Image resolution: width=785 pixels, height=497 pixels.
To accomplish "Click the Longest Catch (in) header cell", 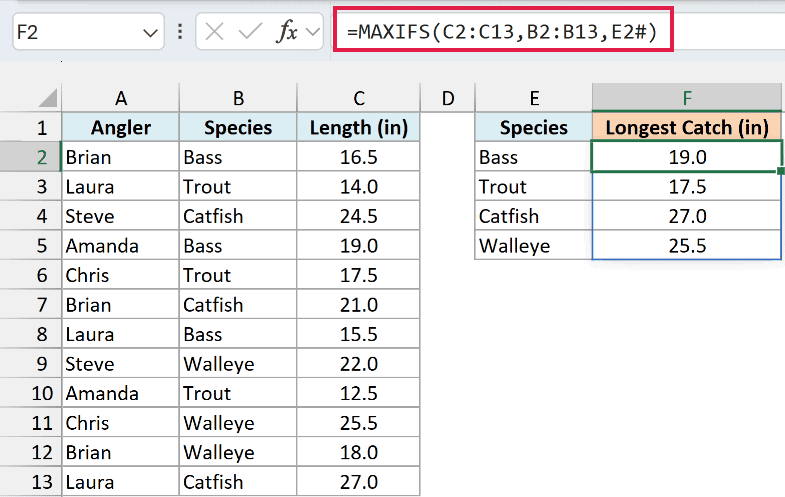I will (x=687, y=127).
